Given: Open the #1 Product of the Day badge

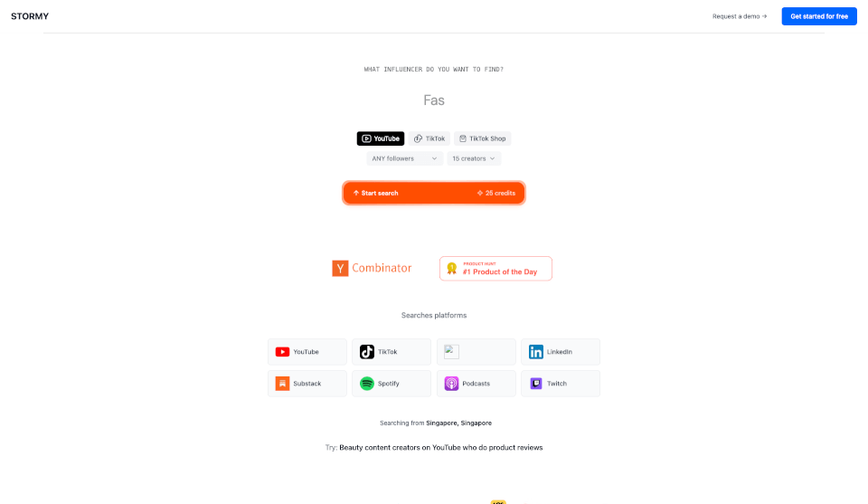Looking at the screenshot, I should click(495, 269).
